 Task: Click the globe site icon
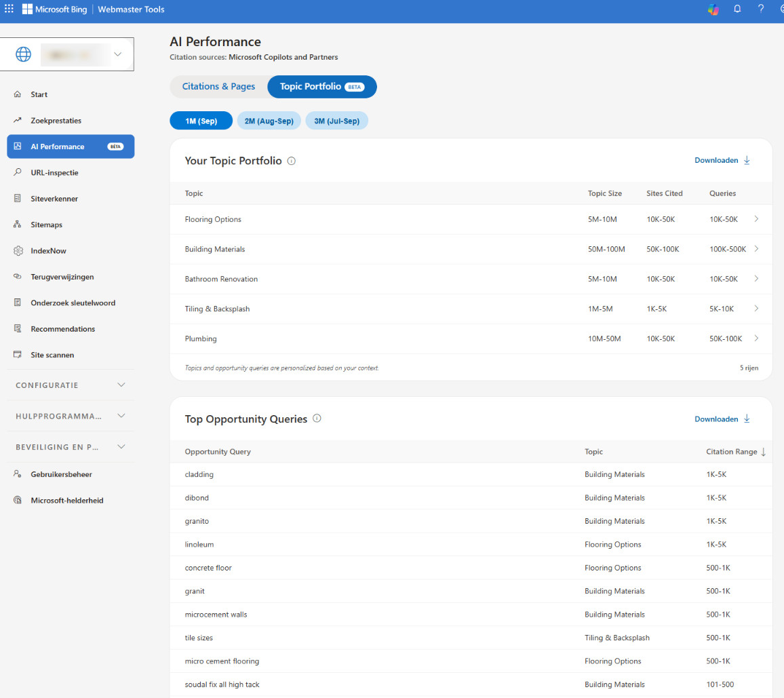point(23,54)
